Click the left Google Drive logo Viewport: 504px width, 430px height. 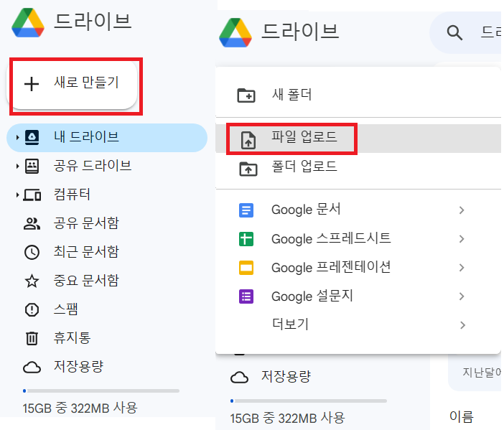pos(28,23)
